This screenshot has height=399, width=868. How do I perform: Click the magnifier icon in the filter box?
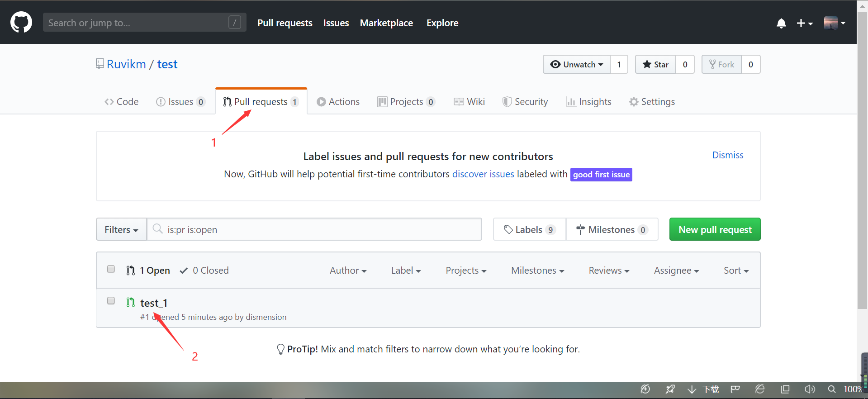(157, 229)
